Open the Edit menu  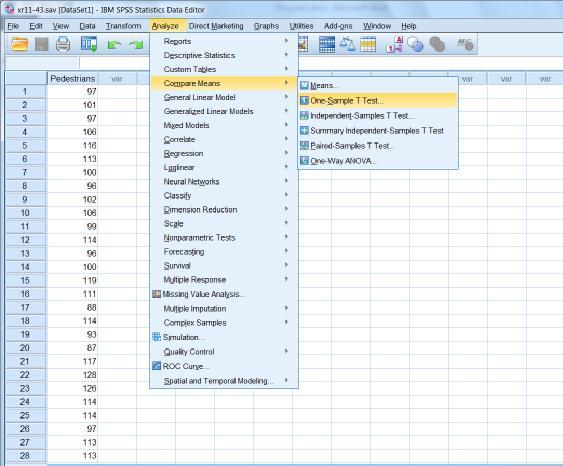click(36, 26)
